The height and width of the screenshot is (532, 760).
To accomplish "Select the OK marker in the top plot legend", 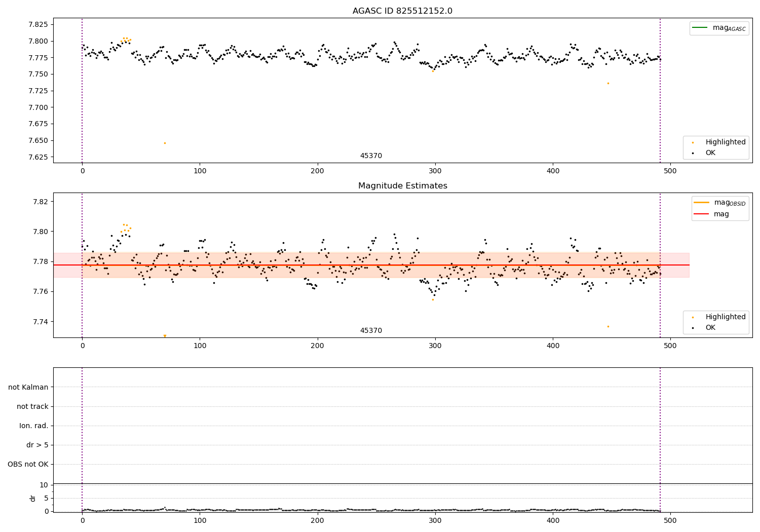I will (x=693, y=153).
